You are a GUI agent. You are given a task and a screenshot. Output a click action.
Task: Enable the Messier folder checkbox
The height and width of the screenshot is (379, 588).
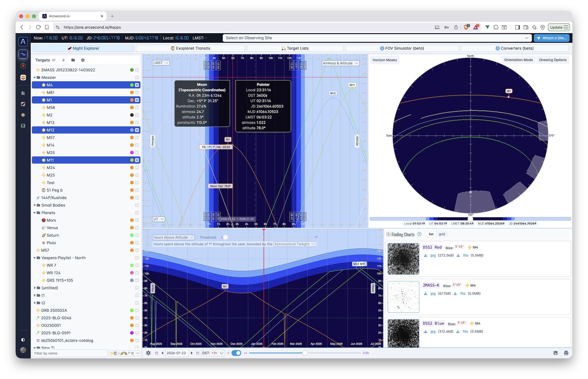137,78
